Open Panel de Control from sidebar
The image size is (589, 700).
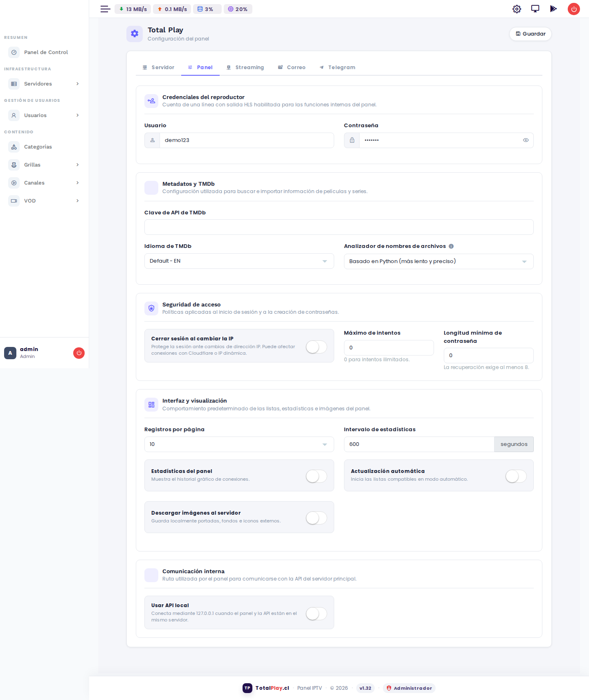[x=44, y=52]
